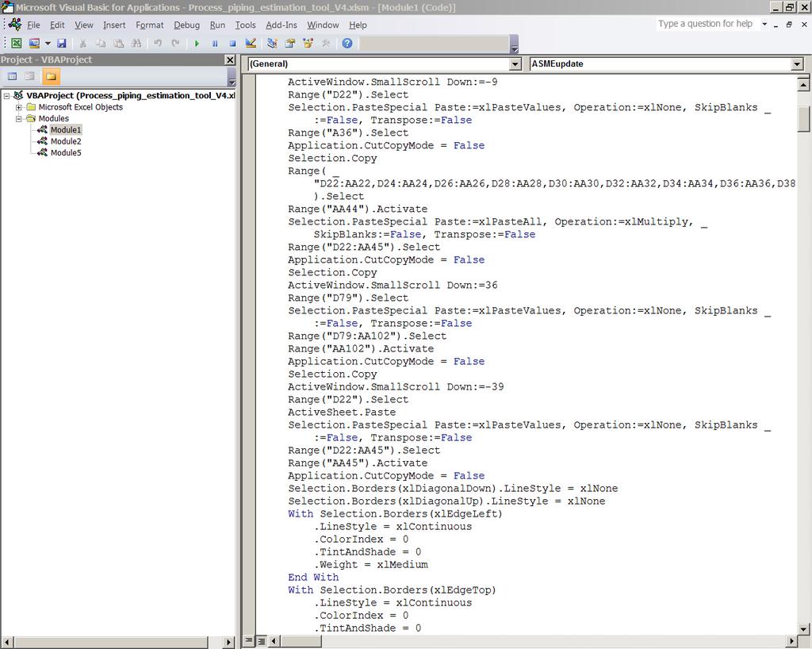812x649 pixels.
Task: Click the View Object icon in Project panel
Action: click(30, 77)
